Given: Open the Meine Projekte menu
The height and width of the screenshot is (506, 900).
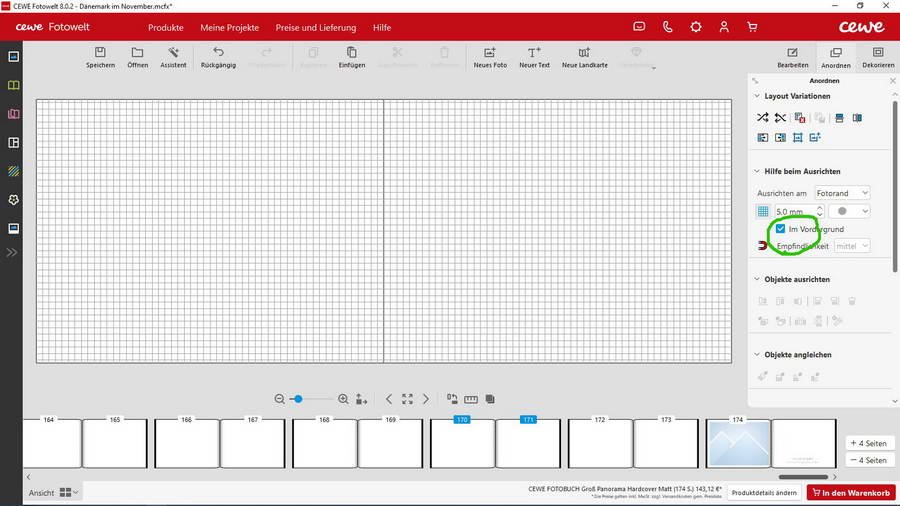Looking at the screenshot, I should (x=229, y=27).
